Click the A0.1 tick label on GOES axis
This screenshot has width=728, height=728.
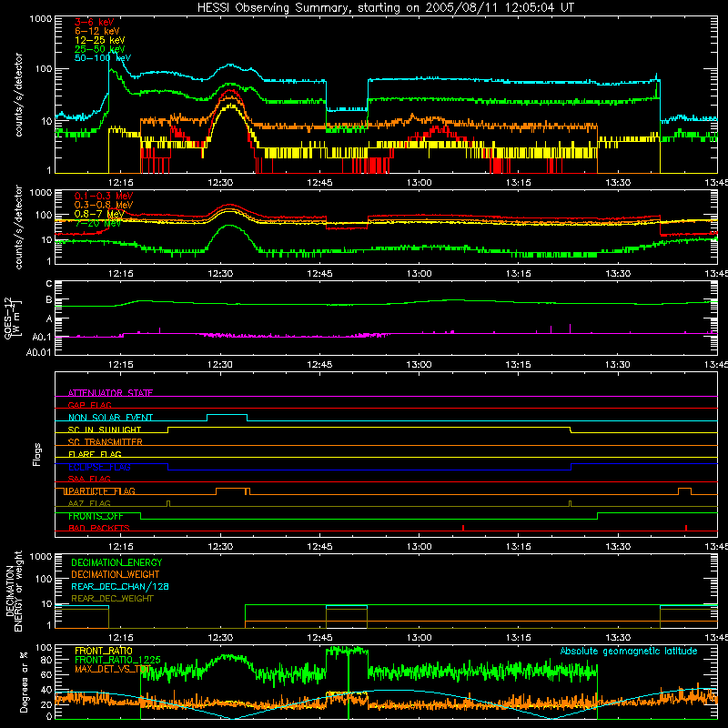tap(42, 338)
